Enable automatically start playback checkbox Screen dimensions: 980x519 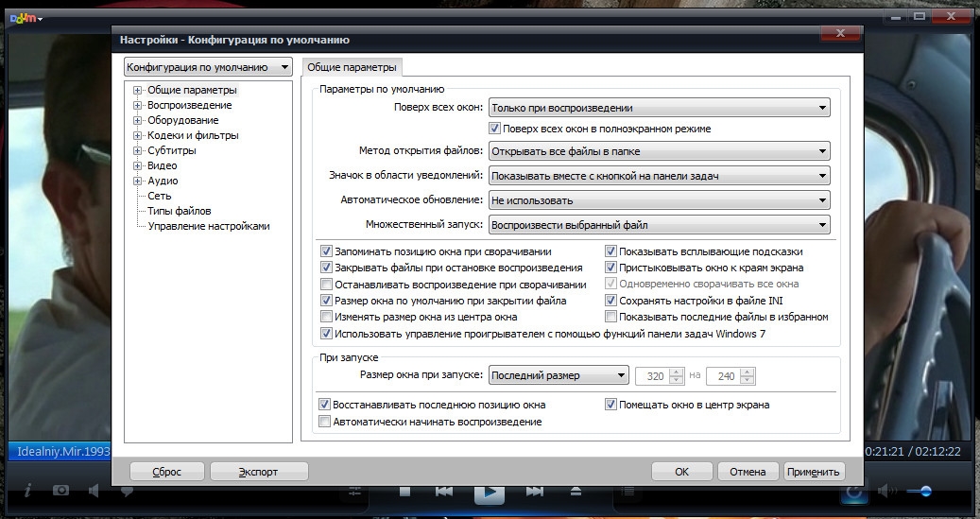pyautogui.click(x=327, y=422)
